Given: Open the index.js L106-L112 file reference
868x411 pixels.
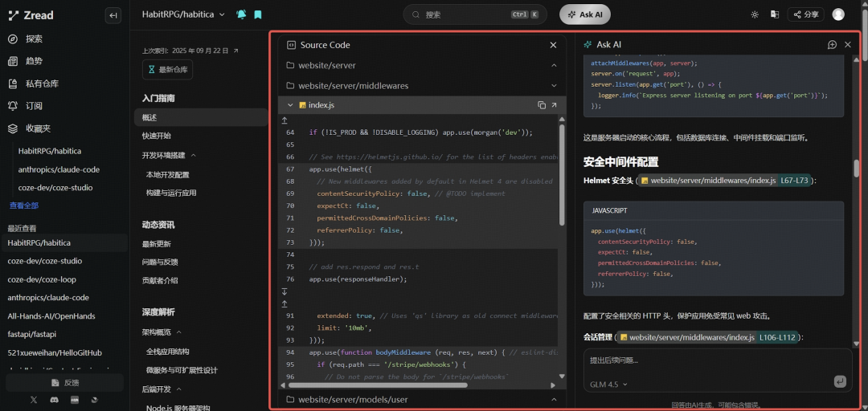Looking at the screenshot, I should pos(708,337).
